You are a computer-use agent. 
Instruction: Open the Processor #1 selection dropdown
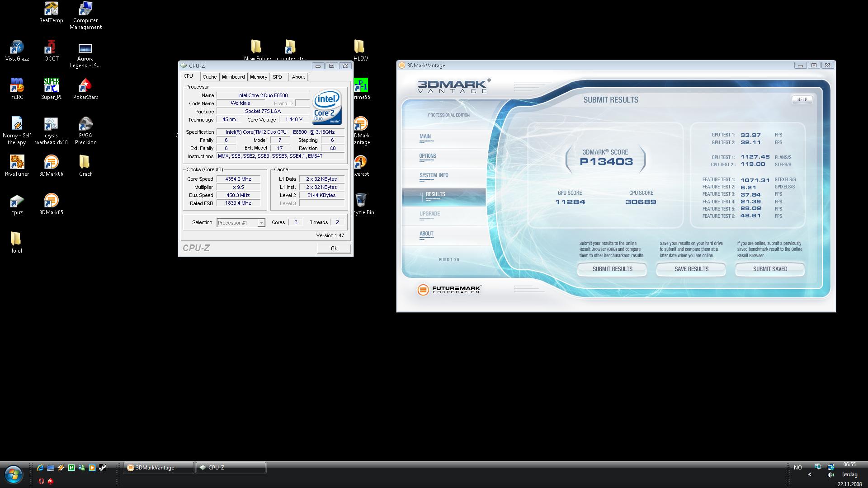point(241,223)
